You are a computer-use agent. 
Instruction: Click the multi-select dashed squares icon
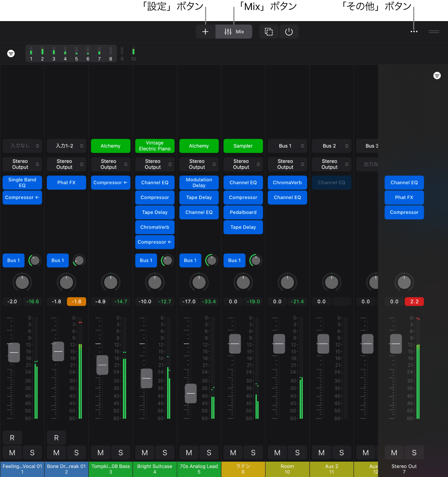[269, 32]
